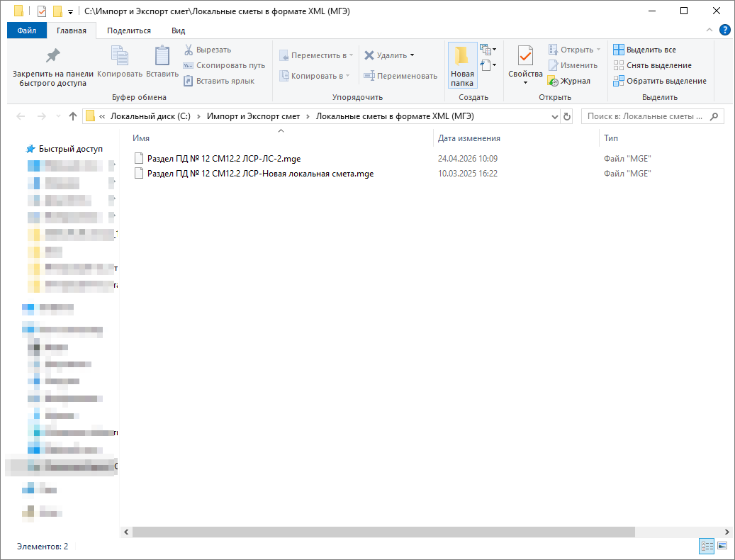Image resolution: width=735 pixels, height=560 pixels.
Task: Click Open (Открыть) in ribbon
Action: [574, 50]
